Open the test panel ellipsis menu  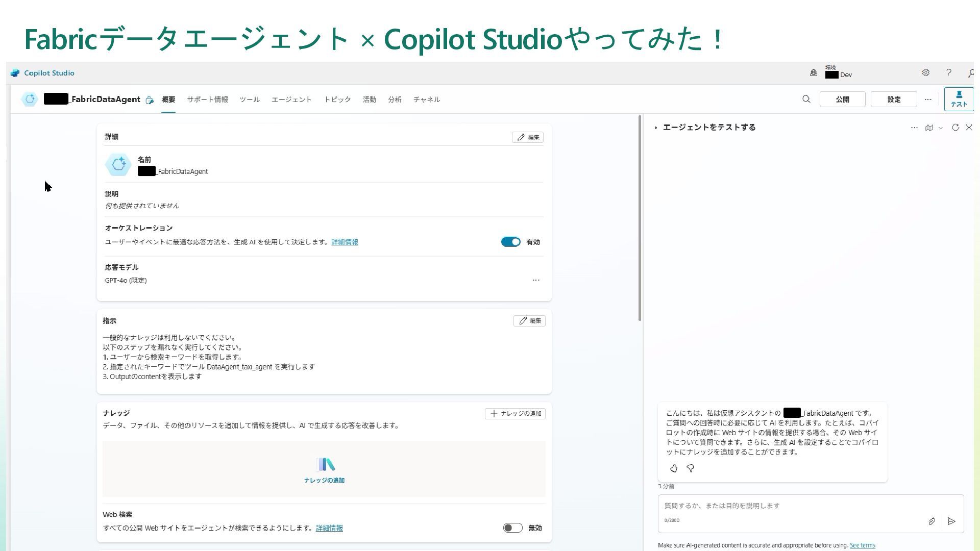point(914,128)
